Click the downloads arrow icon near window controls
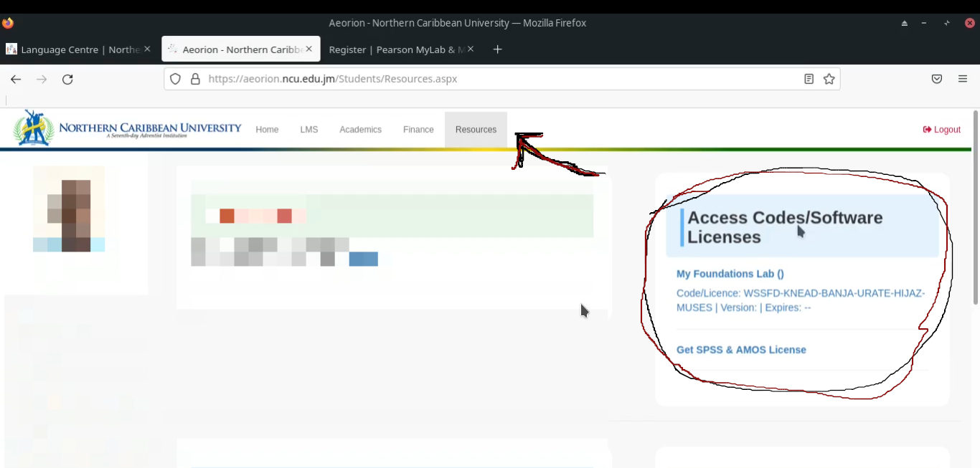 tap(903, 23)
